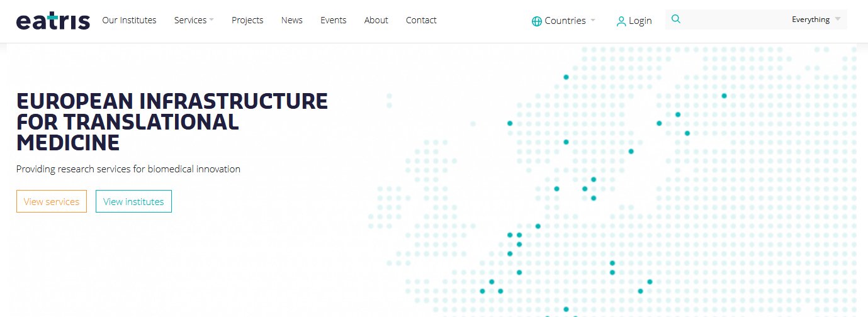Click the View services button

(52, 201)
